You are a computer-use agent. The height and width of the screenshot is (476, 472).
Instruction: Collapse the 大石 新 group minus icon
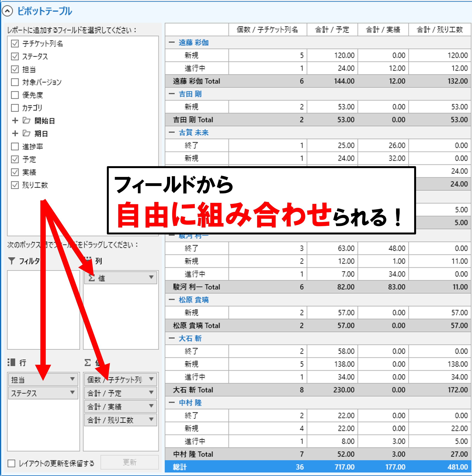(x=172, y=338)
